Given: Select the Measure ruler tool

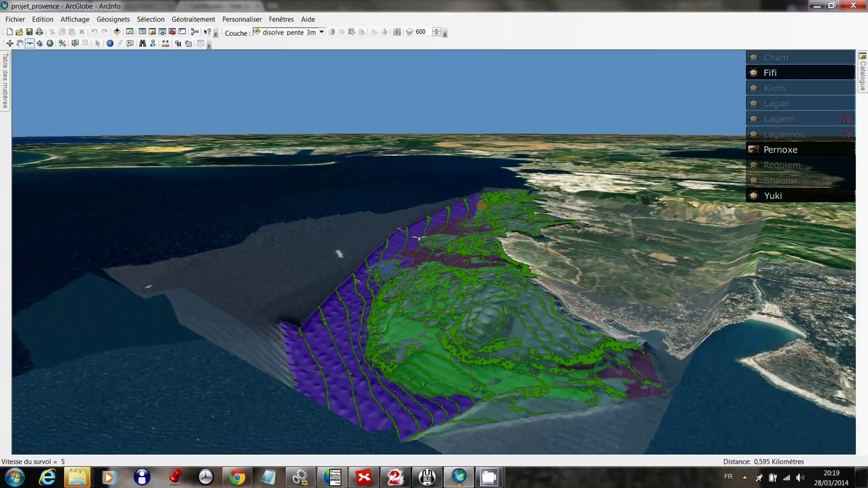Looking at the screenshot, I should [x=165, y=43].
